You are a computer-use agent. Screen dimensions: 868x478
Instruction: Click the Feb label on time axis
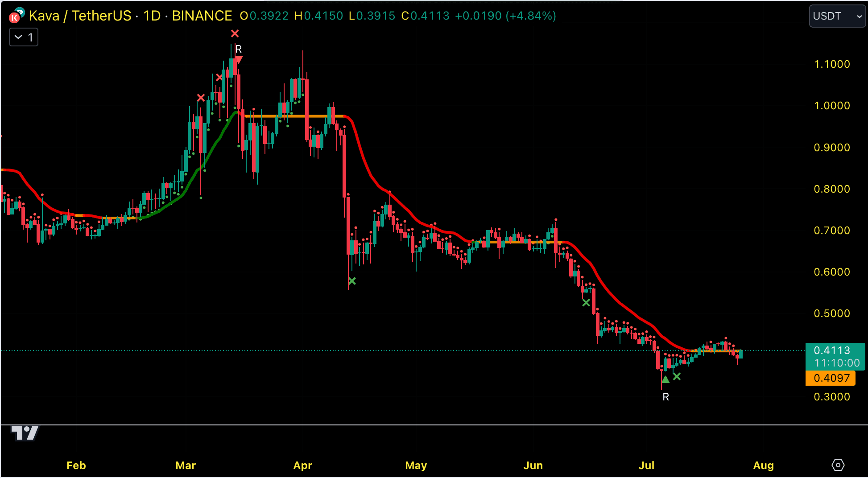click(x=76, y=466)
